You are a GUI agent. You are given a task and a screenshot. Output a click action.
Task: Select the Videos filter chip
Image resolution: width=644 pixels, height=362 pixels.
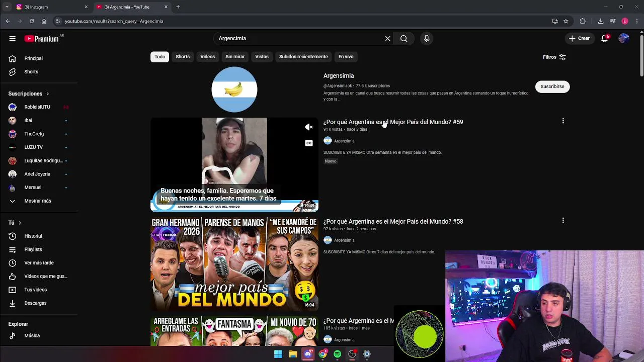[207, 57]
